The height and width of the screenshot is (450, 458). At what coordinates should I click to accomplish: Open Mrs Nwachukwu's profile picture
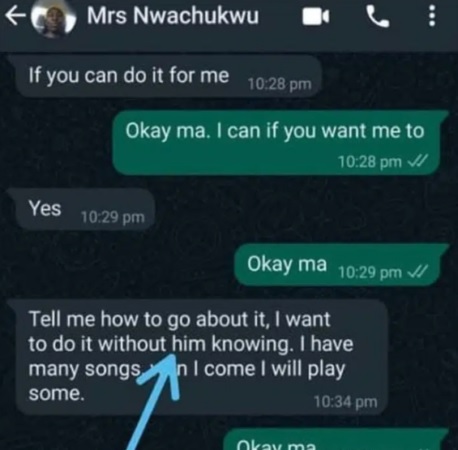click(x=53, y=20)
